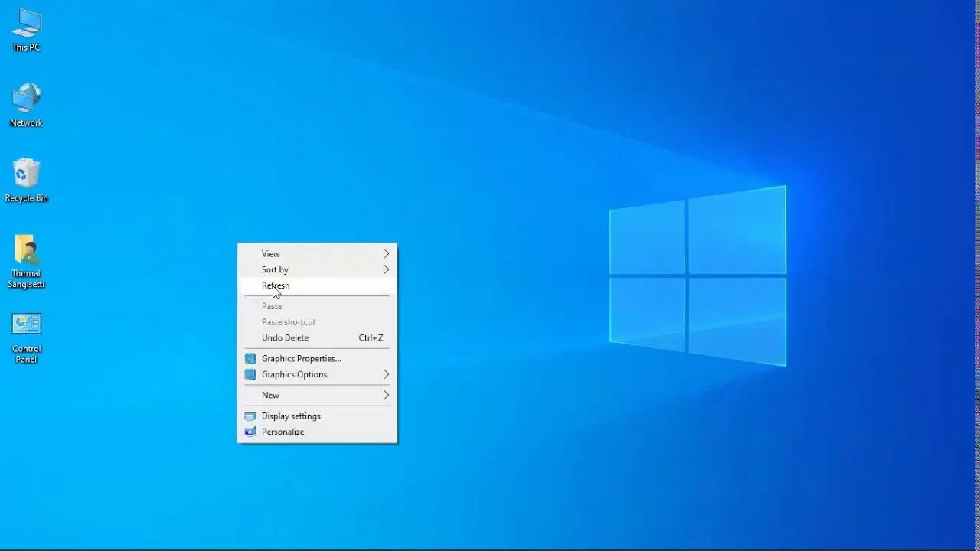Choose New in the context menu
The width and height of the screenshot is (980, 551).
tap(317, 395)
